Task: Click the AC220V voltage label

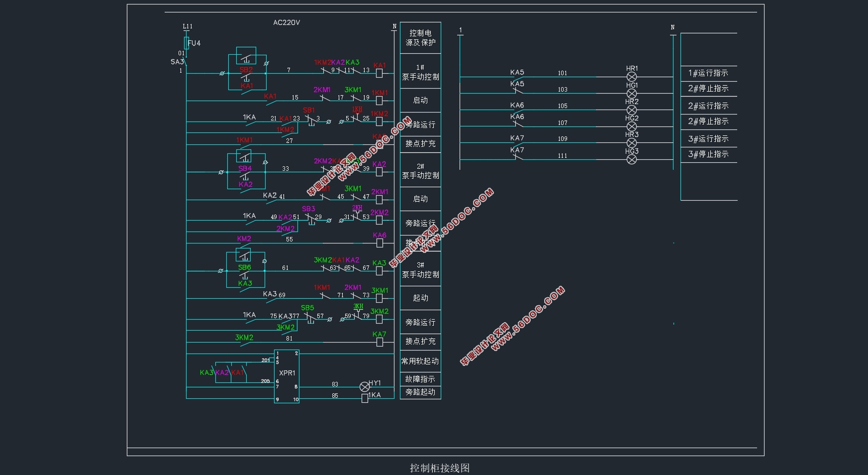Action: pyautogui.click(x=287, y=22)
